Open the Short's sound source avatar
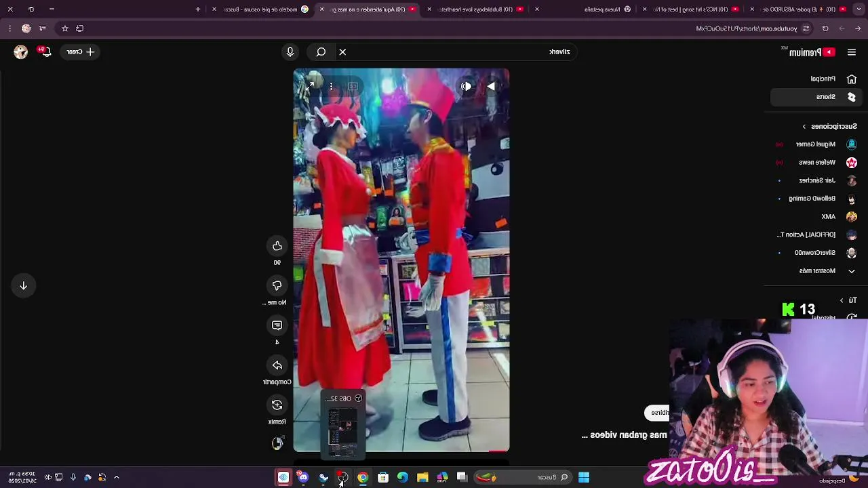 pos(277,443)
